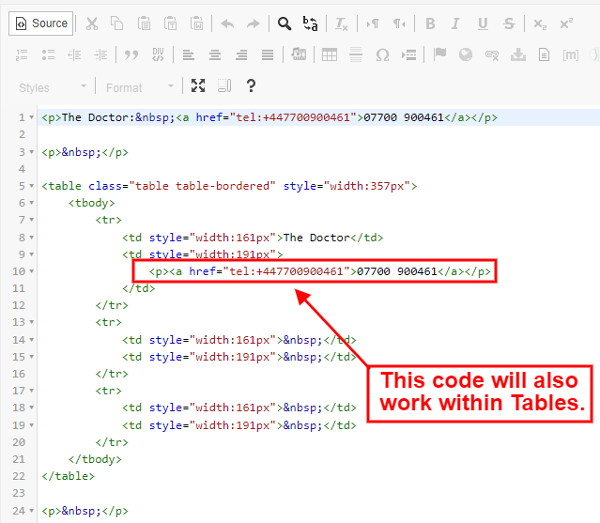Image resolution: width=600 pixels, height=523 pixels.
Task: Click the Maximize editor icon
Action: [x=198, y=86]
